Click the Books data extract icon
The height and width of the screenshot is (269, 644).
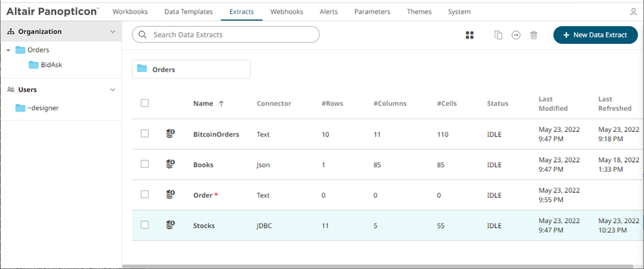pyautogui.click(x=170, y=165)
